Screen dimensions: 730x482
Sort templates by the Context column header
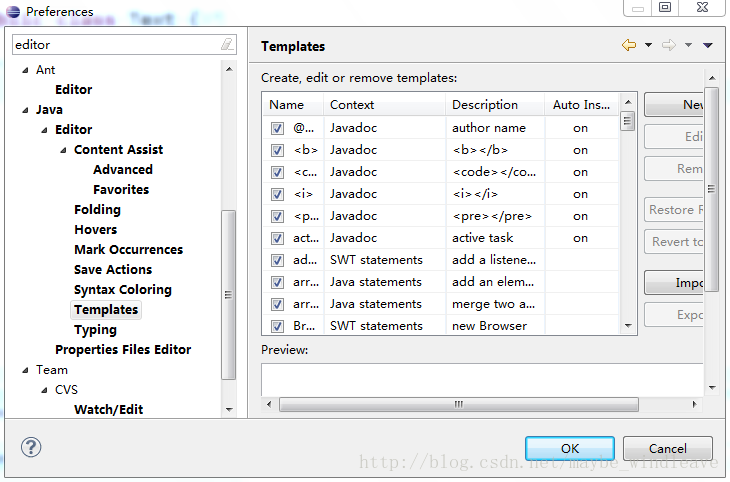point(384,104)
